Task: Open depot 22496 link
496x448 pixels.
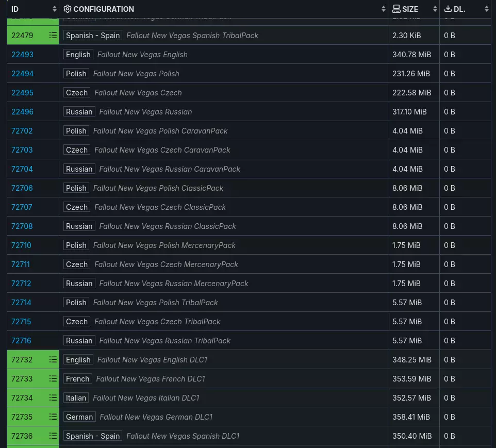Action: pyautogui.click(x=22, y=112)
